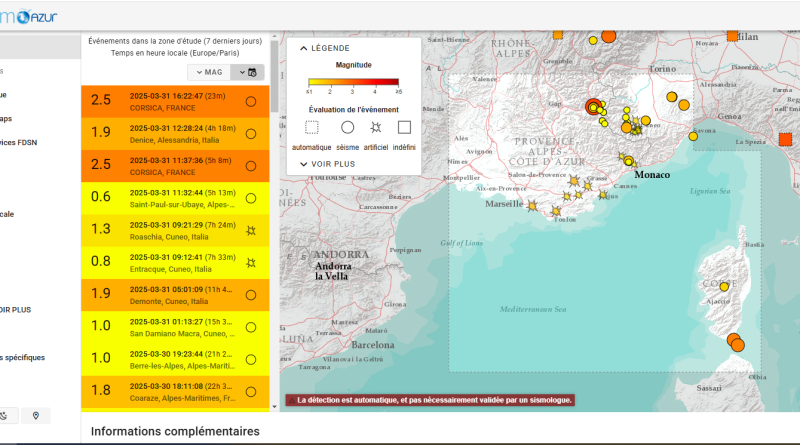800x445 pixels.
Task: Click the orange circle marker near Savona
Action: click(693, 136)
